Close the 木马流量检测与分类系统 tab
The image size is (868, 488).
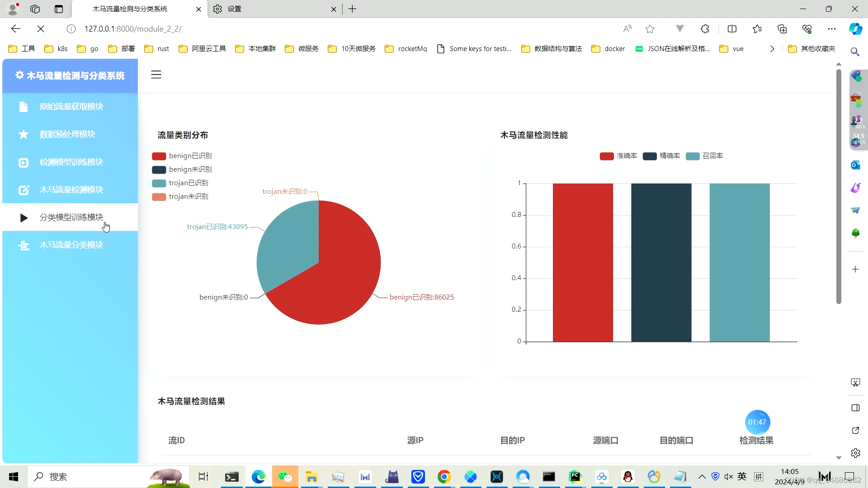point(198,9)
